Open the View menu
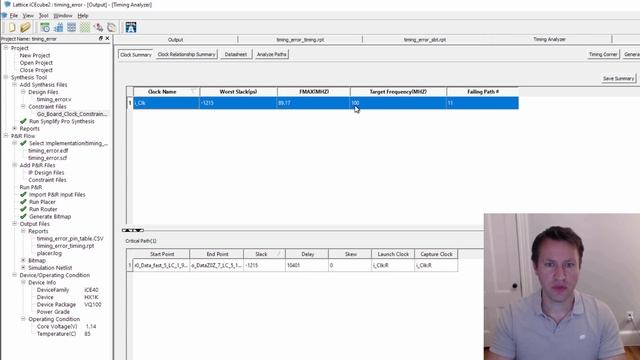 28,16
